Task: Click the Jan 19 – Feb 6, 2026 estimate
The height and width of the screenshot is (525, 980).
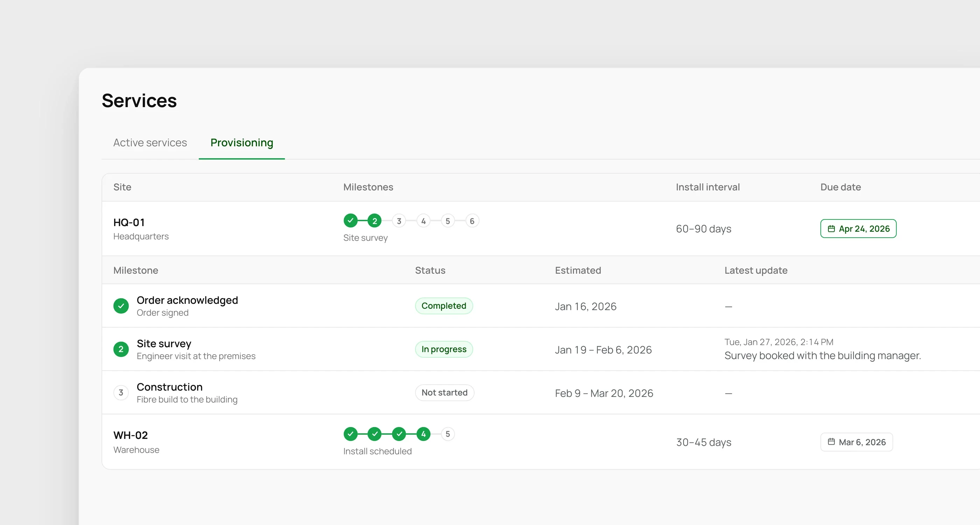Action: click(603, 350)
